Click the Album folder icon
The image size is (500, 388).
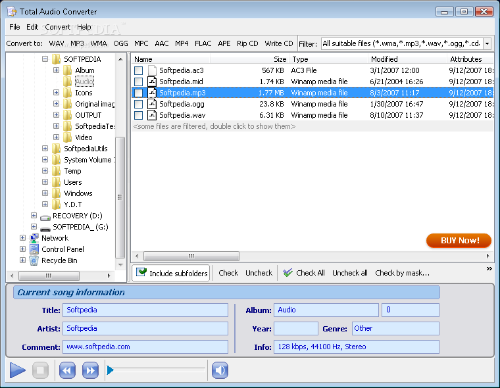click(67, 70)
